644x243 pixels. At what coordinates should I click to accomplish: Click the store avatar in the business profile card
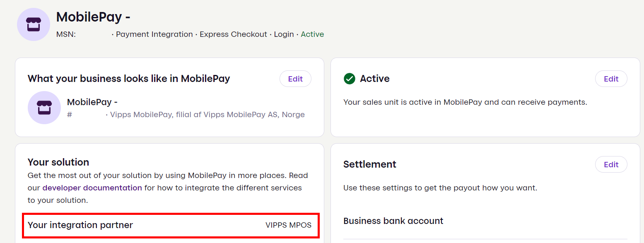[44, 108]
